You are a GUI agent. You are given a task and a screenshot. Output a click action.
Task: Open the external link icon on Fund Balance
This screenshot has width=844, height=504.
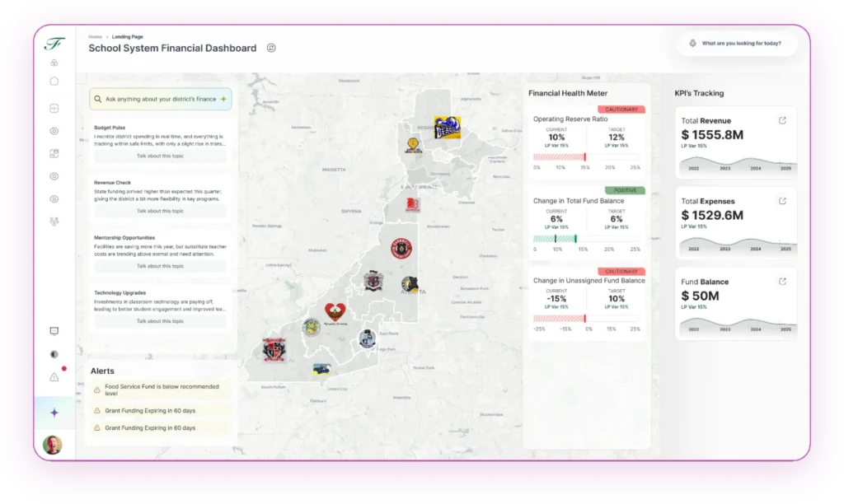782,282
